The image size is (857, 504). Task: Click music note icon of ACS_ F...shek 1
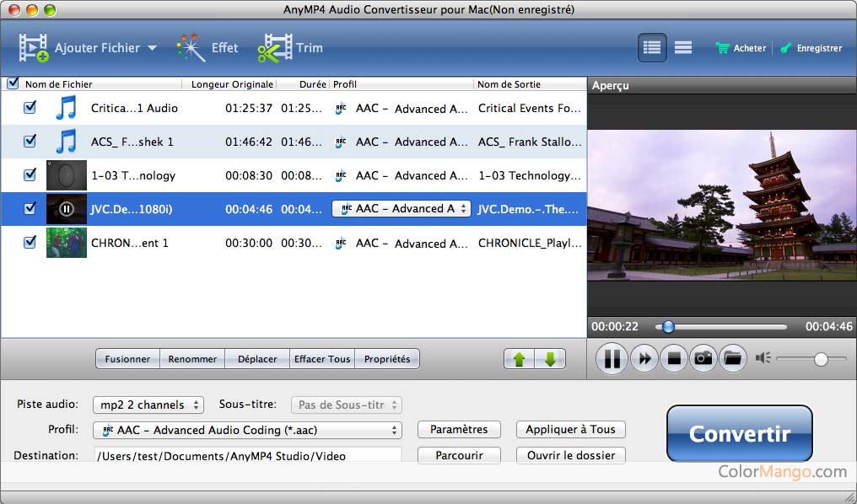pyautogui.click(x=67, y=142)
